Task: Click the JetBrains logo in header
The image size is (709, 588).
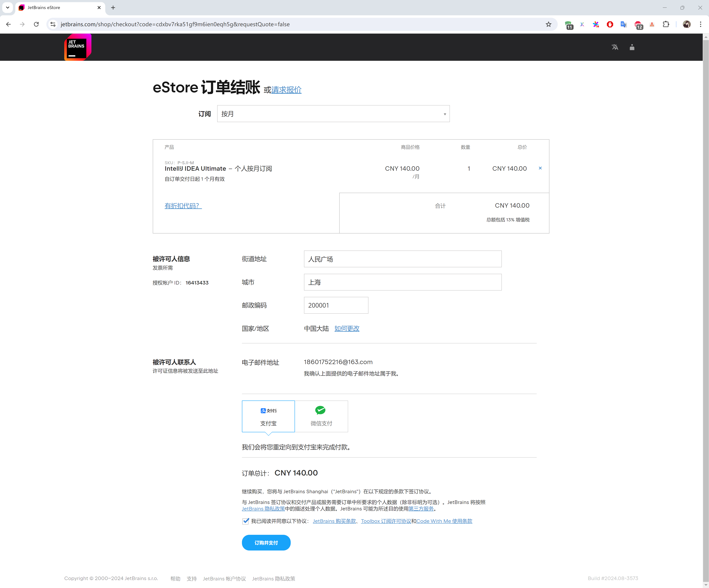Action: (77, 47)
